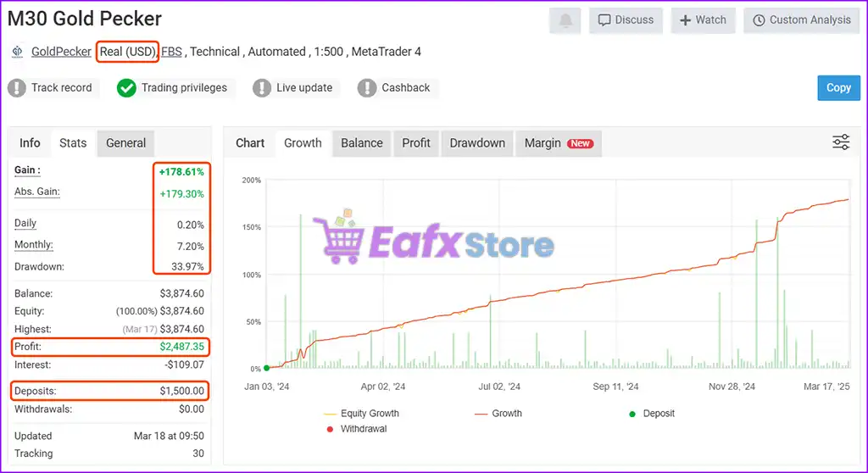Toggle Growth legend entry
The image size is (868, 473).
pos(498,413)
